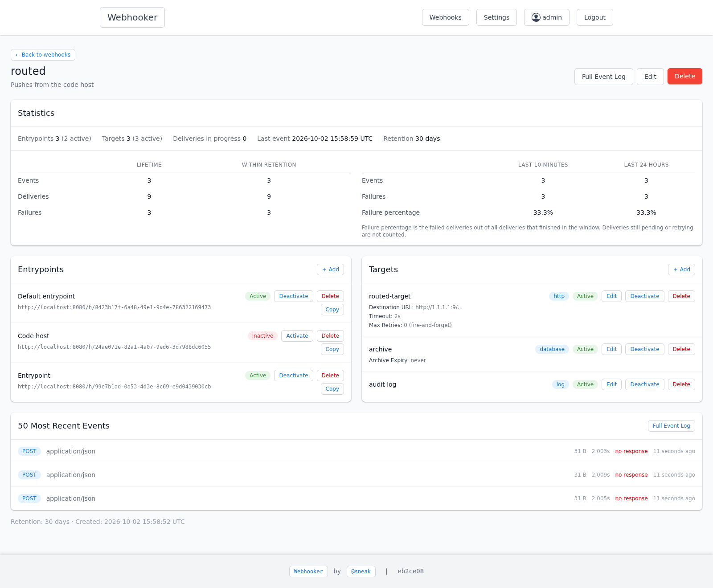Image resolution: width=713 pixels, height=588 pixels.
Task: Click the http badge on routed-target
Action: coord(559,296)
